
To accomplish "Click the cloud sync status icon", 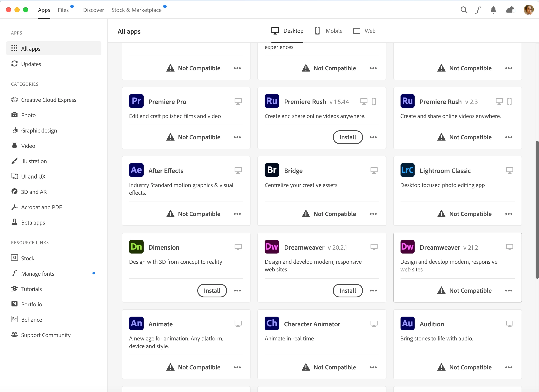I will coord(510,10).
